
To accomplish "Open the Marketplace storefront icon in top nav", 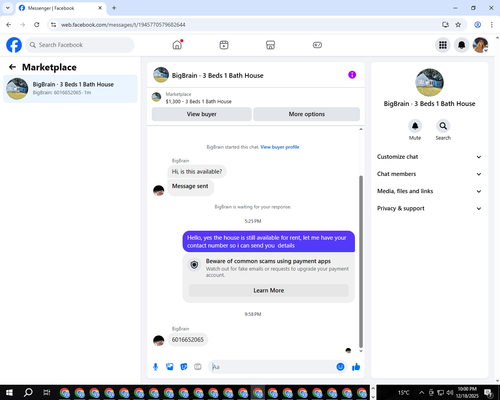I will tap(270, 45).
